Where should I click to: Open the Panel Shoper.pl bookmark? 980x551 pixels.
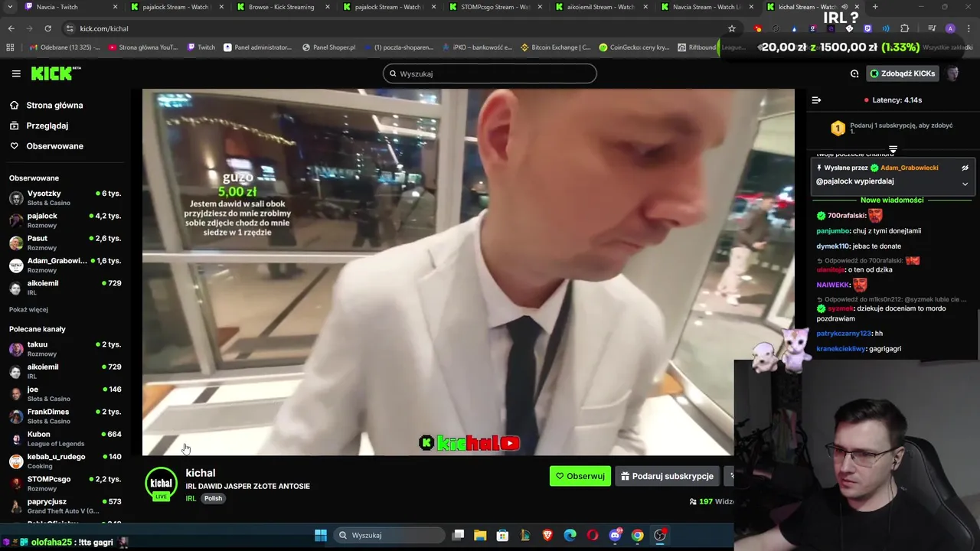pos(328,47)
